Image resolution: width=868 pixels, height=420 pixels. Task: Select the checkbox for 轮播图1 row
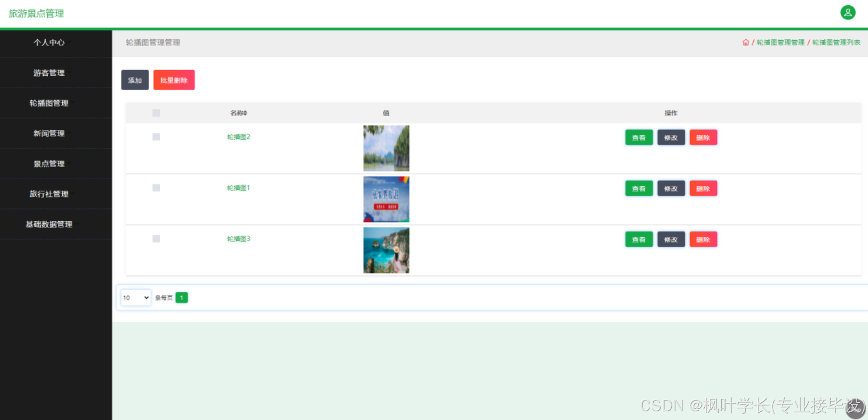click(x=156, y=188)
